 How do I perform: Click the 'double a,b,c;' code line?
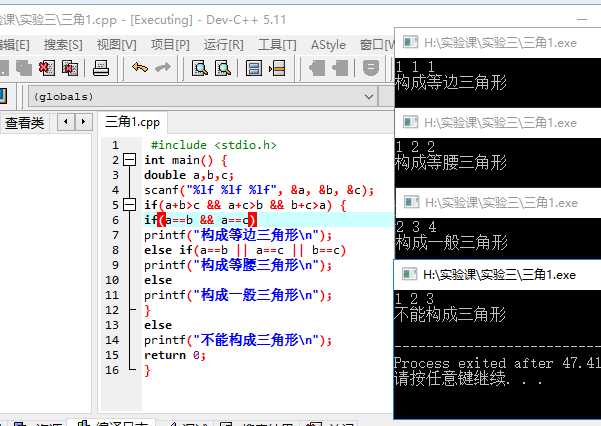click(189, 175)
